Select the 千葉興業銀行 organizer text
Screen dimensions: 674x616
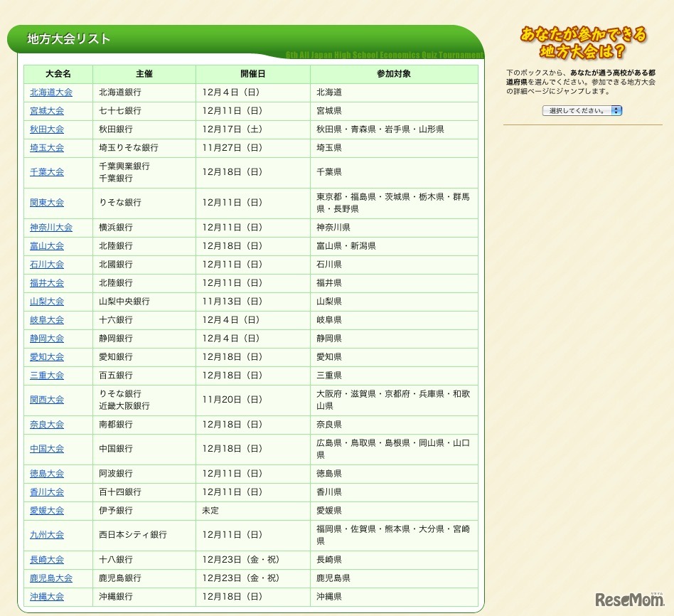[124, 166]
